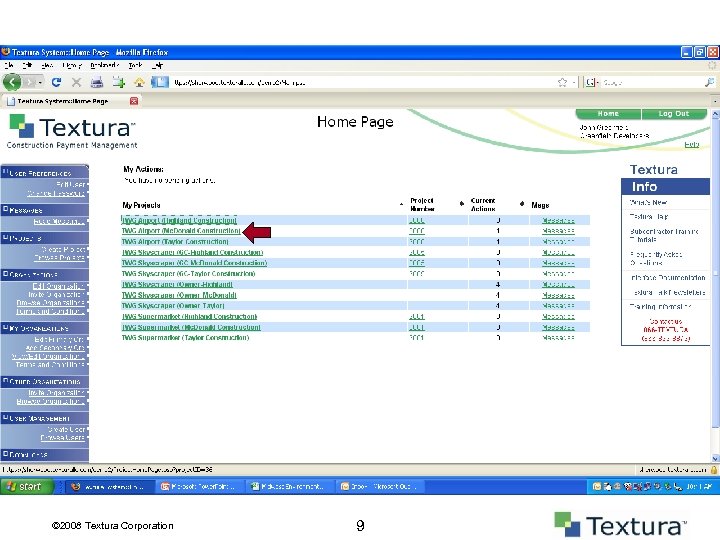Click the green Log Out button

click(x=674, y=113)
